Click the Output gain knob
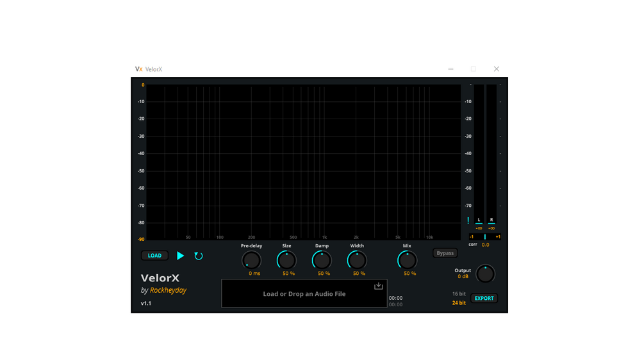Viewport: 644px width, 362px height. tap(485, 274)
